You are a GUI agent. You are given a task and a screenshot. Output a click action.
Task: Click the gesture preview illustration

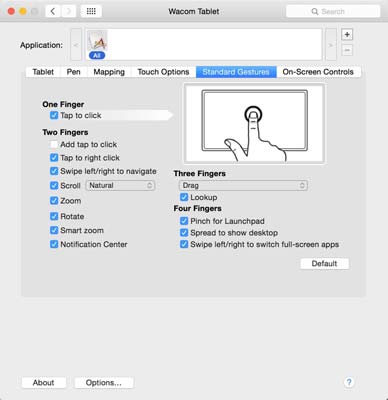(254, 124)
